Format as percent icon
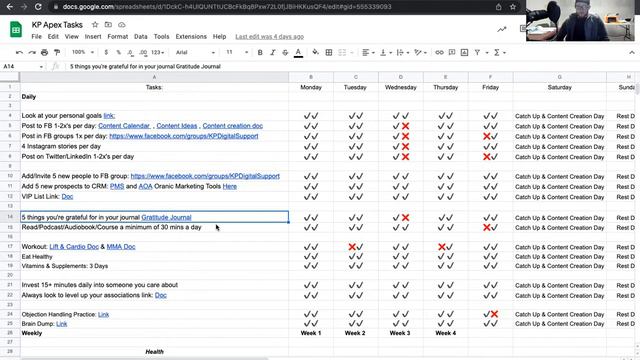The height and width of the screenshot is (360, 640). [118, 53]
